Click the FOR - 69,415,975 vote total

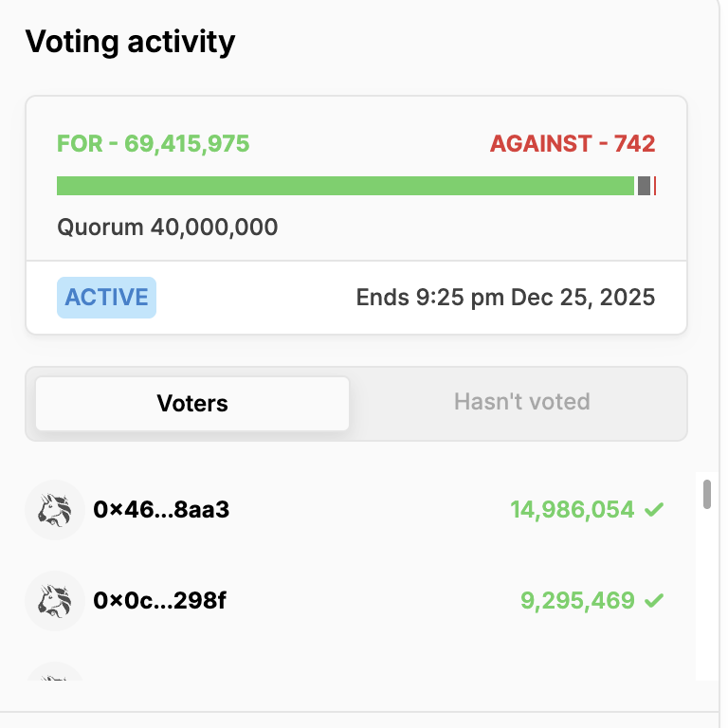pyautogui.click(x=154, y=144)
